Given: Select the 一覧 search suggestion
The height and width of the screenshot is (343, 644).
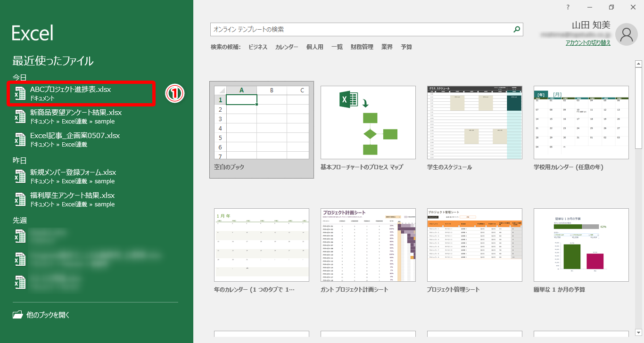Looking at the screenshot, I should pyautogui.click(x=337, y=47).
